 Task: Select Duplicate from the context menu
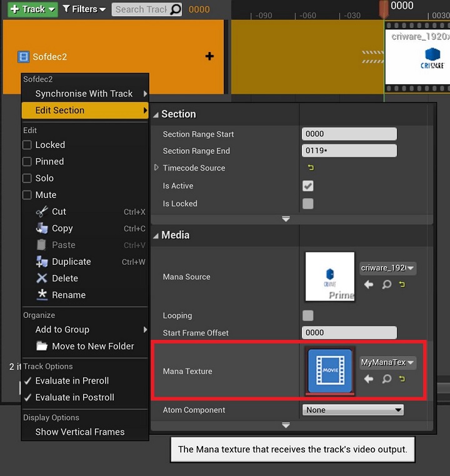pos(71,262)
